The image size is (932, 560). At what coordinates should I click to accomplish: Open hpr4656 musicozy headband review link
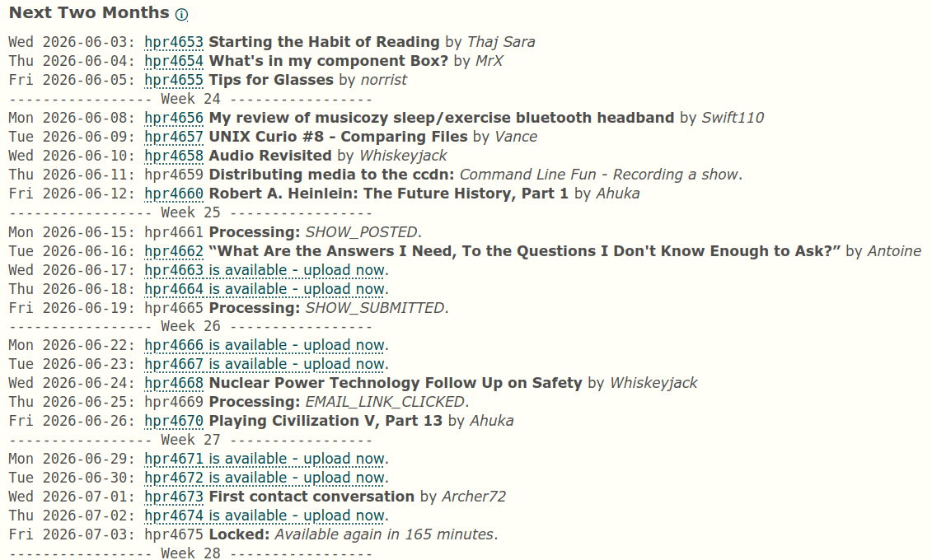click(x=174, y=118)
